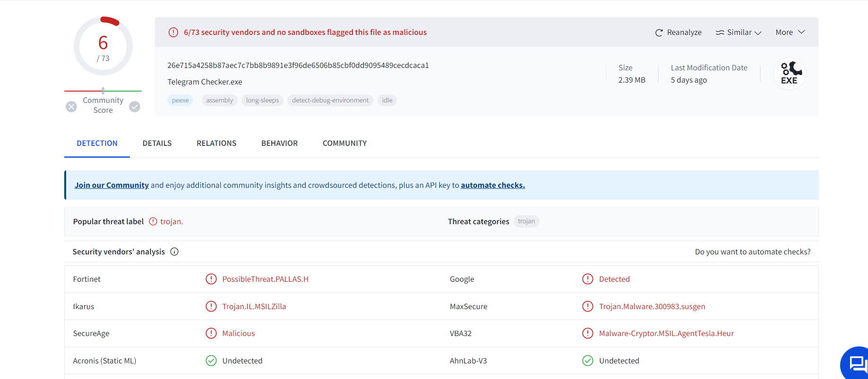Vote negative with the X community score icon
This screenshot has width=868, height=379.
coord(71,107)
